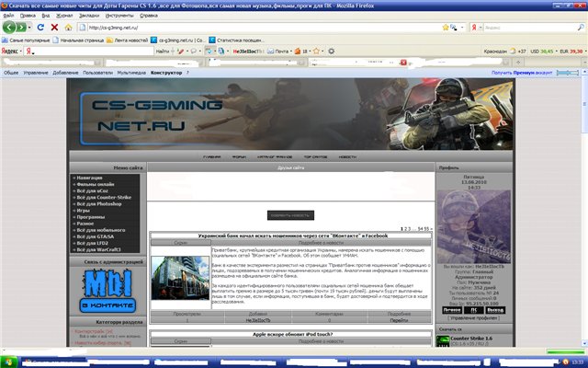Open the list all tabs dropdown arrow

pyautogui.click(x=584, y=63)
